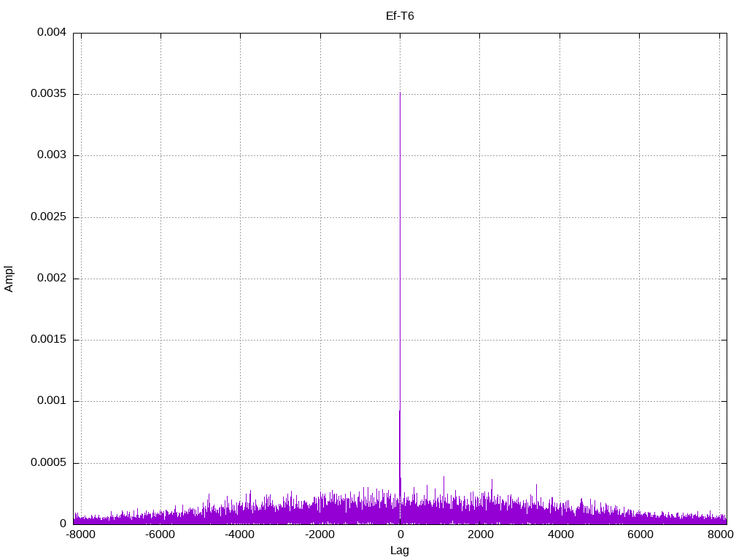
Task: Click the plot title Ef-T6
Action: pos(400,15)
